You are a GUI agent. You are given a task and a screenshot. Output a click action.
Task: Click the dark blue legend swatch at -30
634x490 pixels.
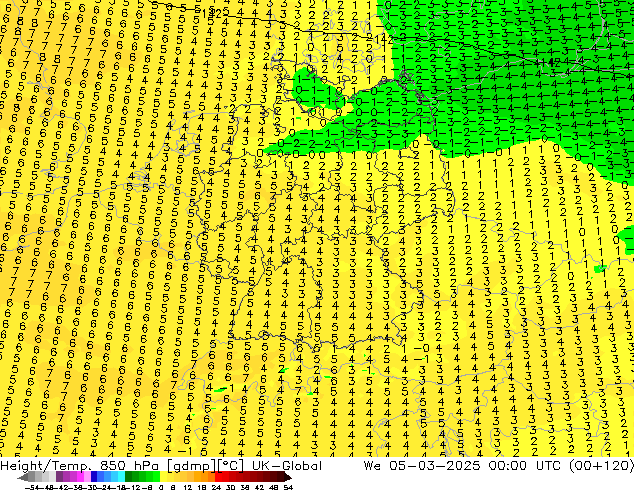[x=94, y=476]
